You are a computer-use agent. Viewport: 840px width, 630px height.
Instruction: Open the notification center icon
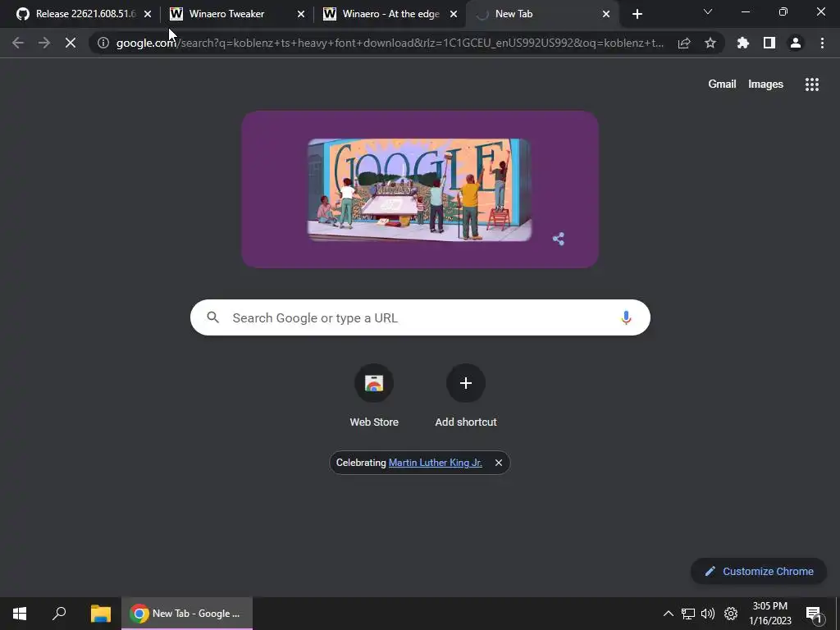click(x=814, y=614)
